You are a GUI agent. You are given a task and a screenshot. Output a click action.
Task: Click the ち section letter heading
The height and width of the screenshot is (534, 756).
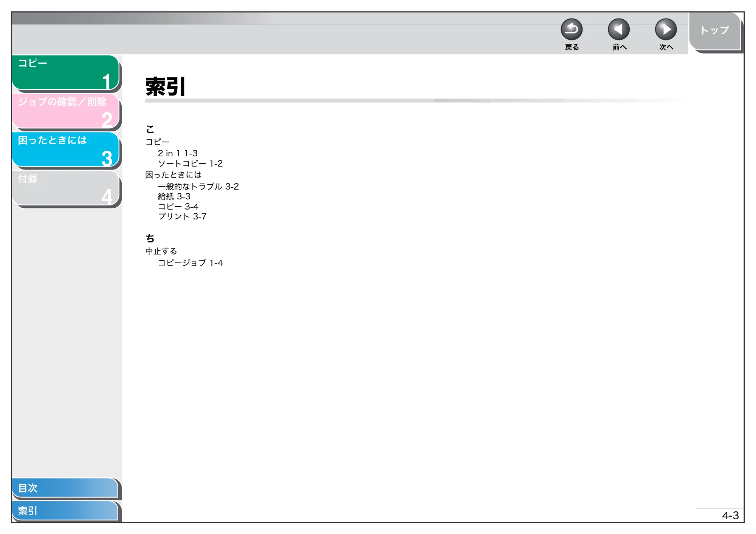tap(150, 238)
